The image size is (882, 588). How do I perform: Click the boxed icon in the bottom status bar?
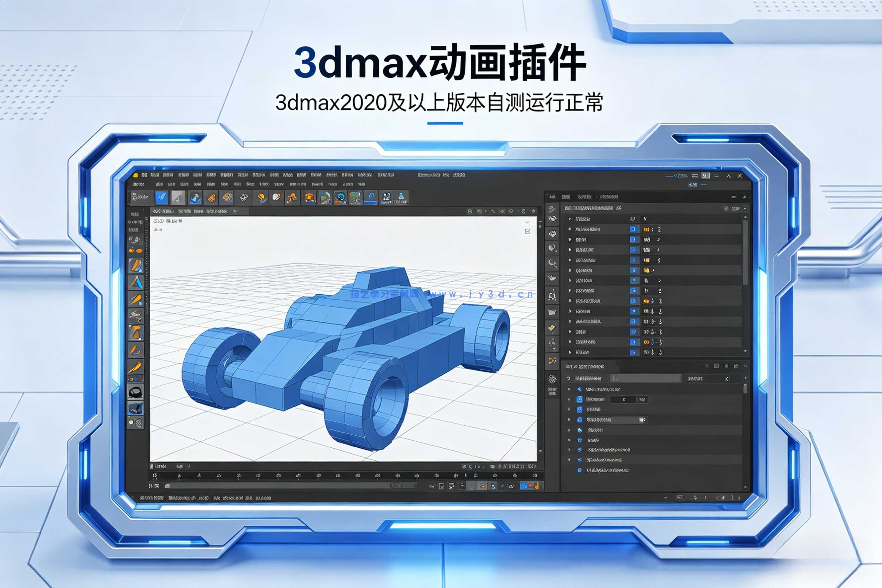click(x=680, y=498)
